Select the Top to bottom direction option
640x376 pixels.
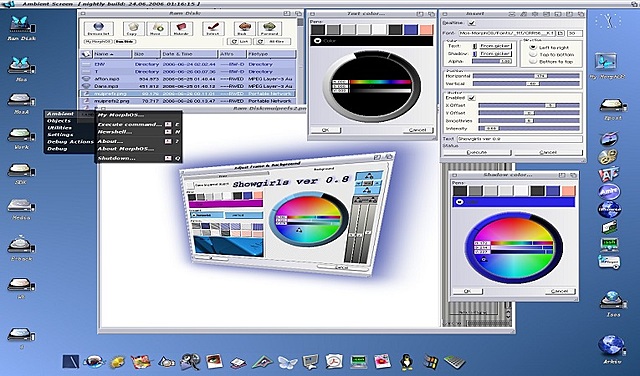[x=533, y=54]
